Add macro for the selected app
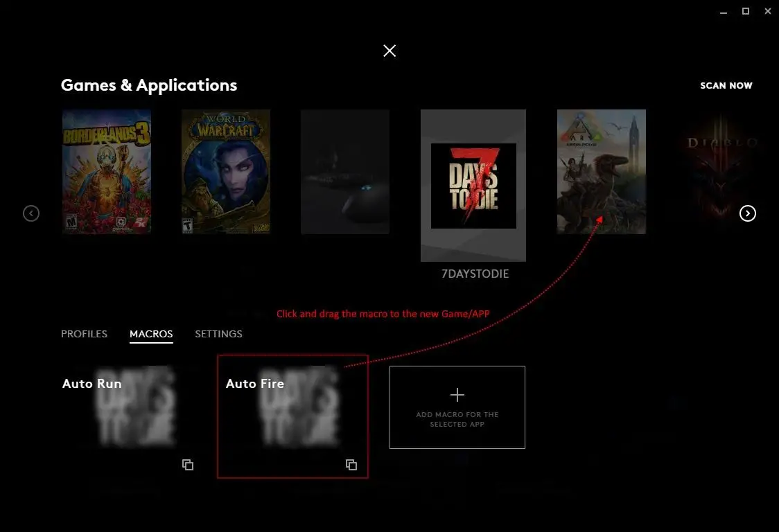This screenshot has width=779, height=532. pos(457,407)
